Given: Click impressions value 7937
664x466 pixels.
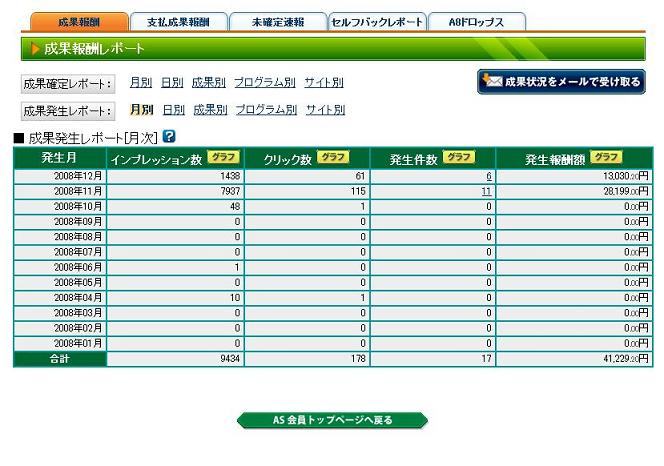Looking at the screenshot, I should pyautogui.click(x=230, y=191).
